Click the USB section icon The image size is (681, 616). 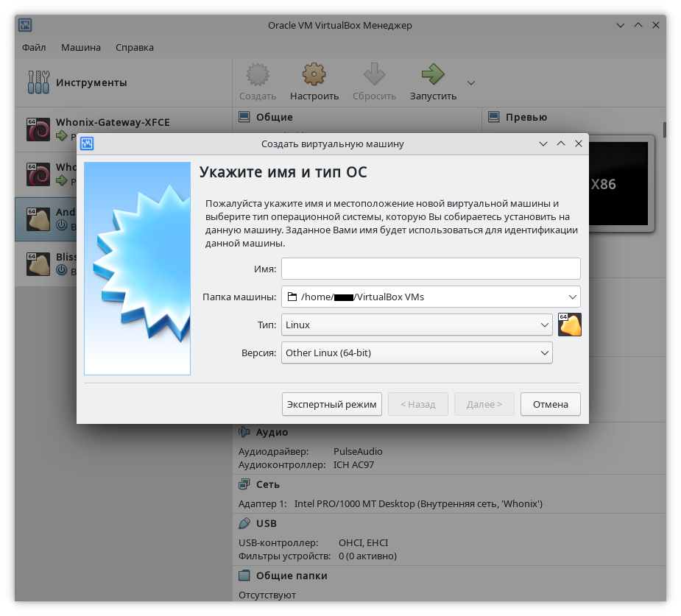click(244, 523)
